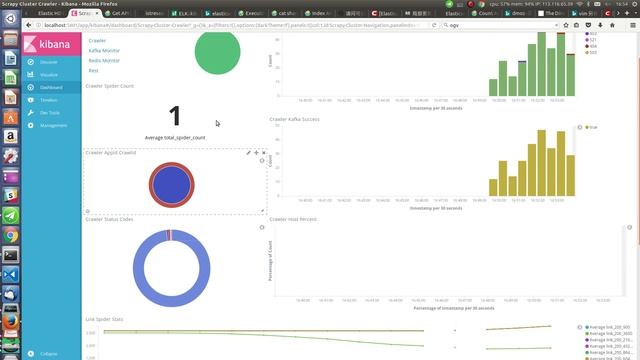This screenshot has width=640, height=360.
Task: Select Dashboard in the Kibana sidebar
Action: point(51,87)
